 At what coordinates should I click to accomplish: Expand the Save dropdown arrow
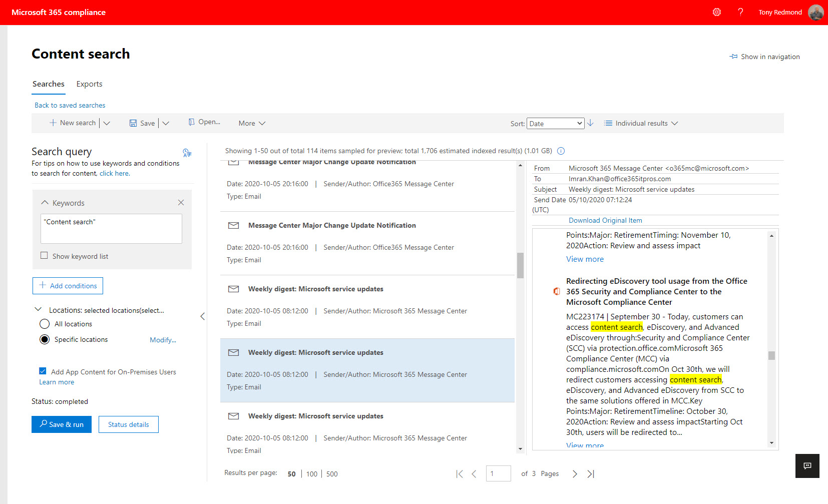166,123
